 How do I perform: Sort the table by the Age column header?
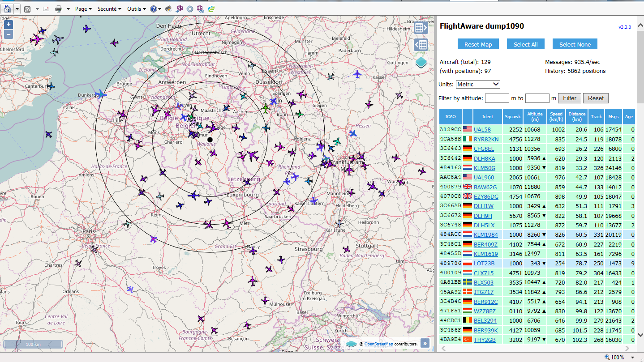(x=629, y=116)
